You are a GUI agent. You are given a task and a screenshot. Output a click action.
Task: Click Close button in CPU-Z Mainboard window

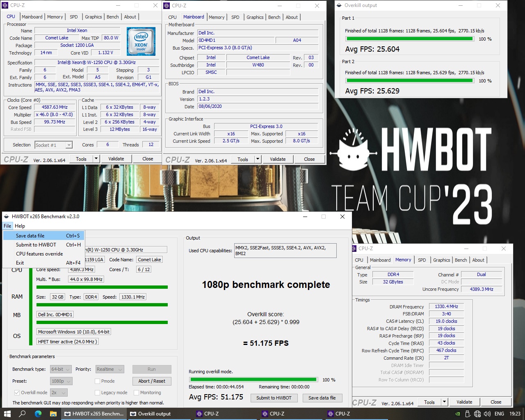(x=309, y=159)
